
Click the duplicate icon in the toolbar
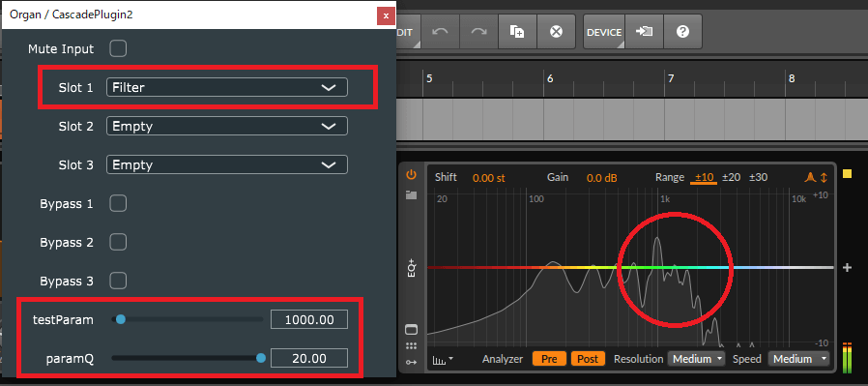pos(517,32)
